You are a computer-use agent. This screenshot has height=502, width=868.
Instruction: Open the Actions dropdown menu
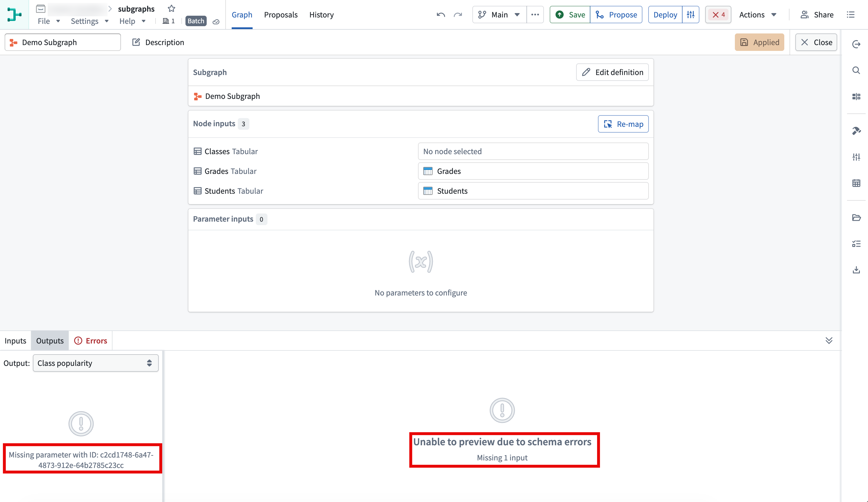[758, 15]
